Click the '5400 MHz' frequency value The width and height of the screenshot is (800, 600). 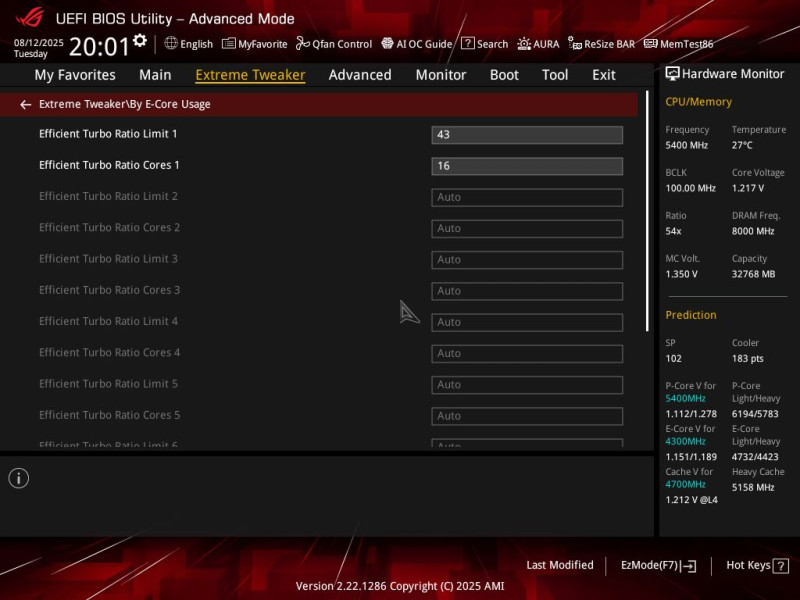(x=686, y=145)
